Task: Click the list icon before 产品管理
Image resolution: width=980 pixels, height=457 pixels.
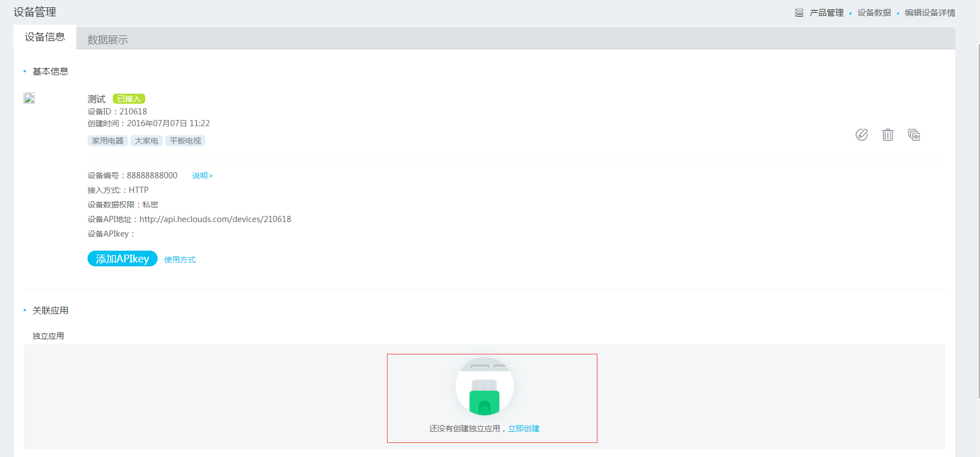Action: pyautogui.click(x=799, y=13)
